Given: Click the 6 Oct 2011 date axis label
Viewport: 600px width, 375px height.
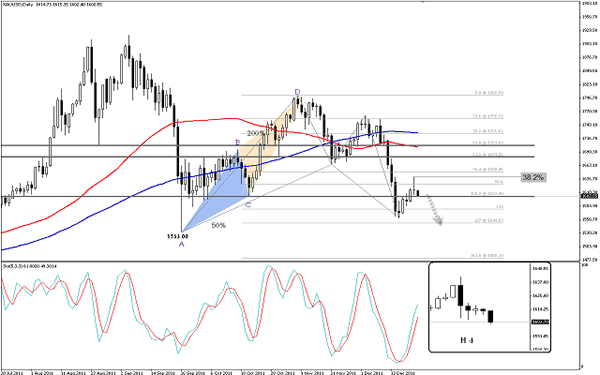Looking at the screenshot, I should click(222, 372).
